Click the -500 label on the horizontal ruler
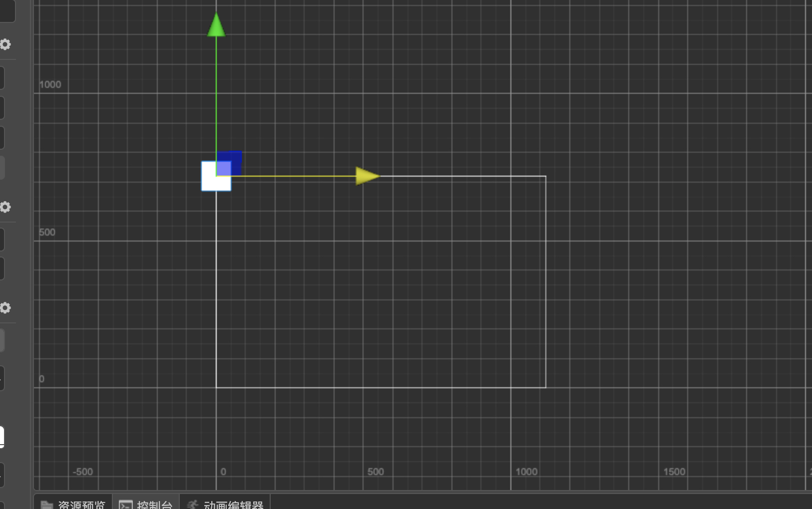This screenshot has height=509, width=812. point(83,472)
